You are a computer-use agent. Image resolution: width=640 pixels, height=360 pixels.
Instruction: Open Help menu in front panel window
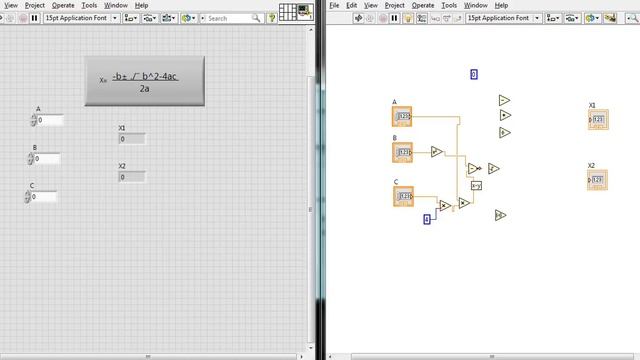tap(141, 5)
